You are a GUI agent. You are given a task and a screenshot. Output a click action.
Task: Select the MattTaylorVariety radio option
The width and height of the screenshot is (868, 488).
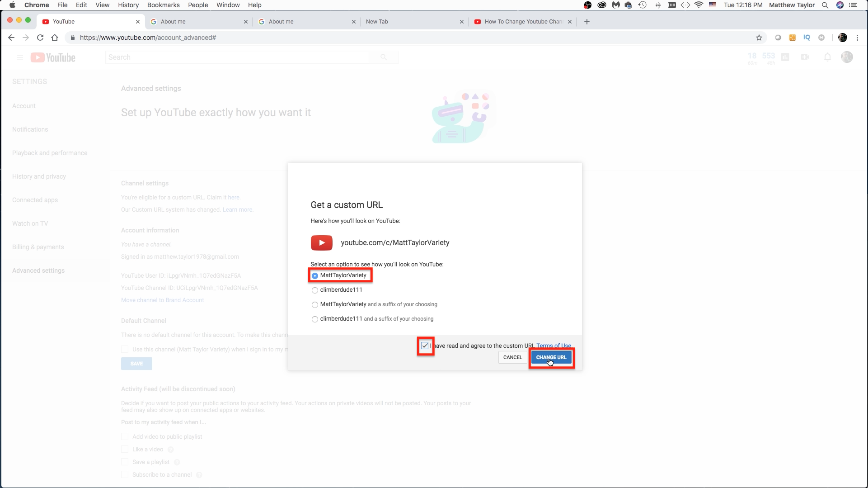[x=315, y=276]
